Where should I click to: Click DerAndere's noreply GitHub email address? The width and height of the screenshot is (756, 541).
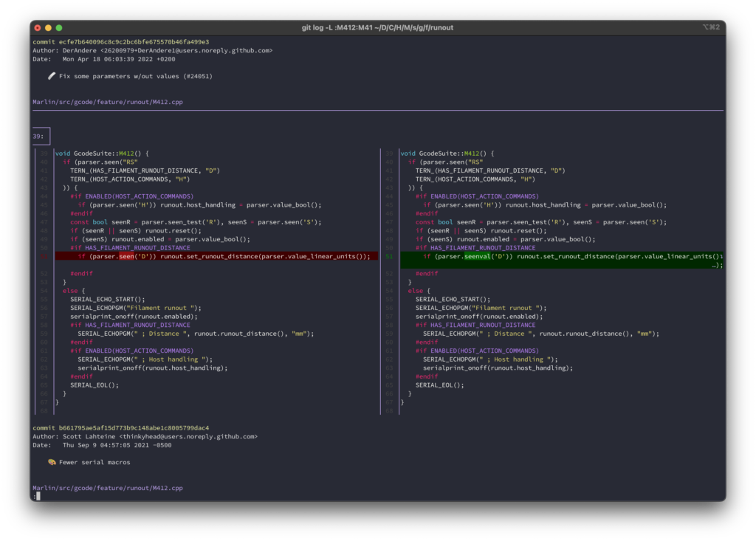pyautogui.click(x=188, y=51)
